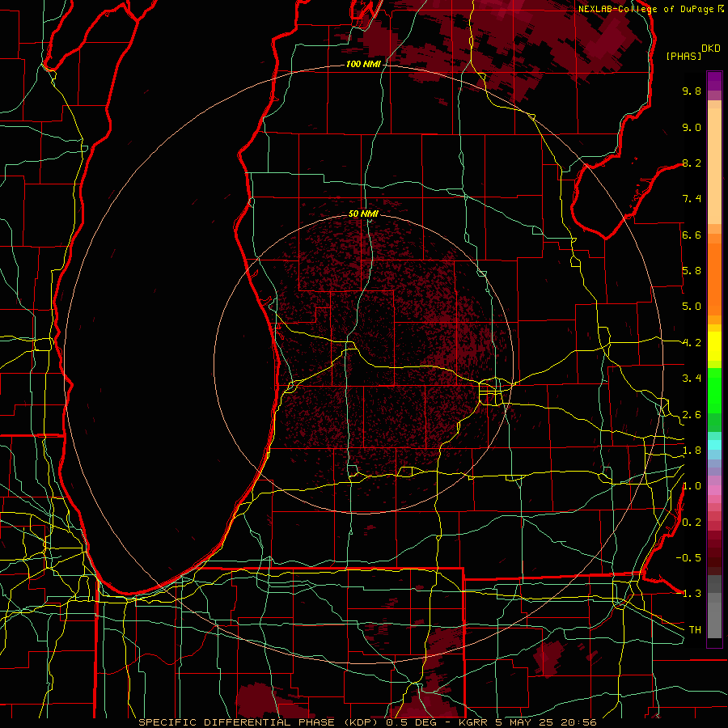Image resolution: width=728 pixels, height=728 pixels.
Task: Click the 8.2 value on the scale
Action: 692,163
